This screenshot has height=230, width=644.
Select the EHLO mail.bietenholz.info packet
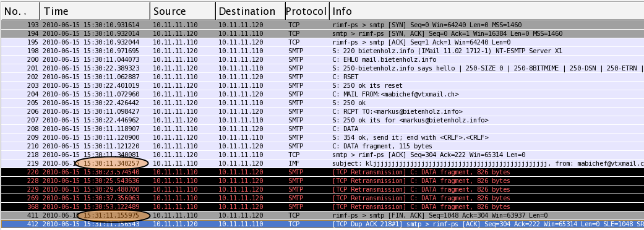[x=322, y=59]
